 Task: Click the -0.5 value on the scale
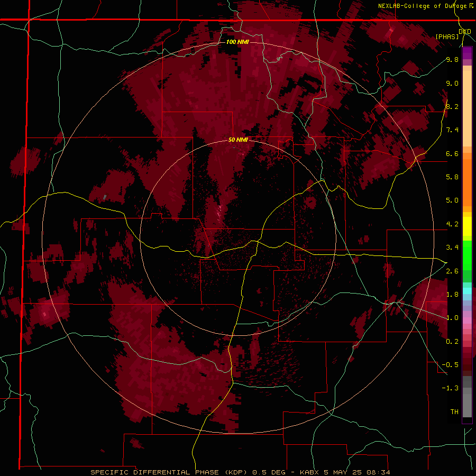(450, 365)
